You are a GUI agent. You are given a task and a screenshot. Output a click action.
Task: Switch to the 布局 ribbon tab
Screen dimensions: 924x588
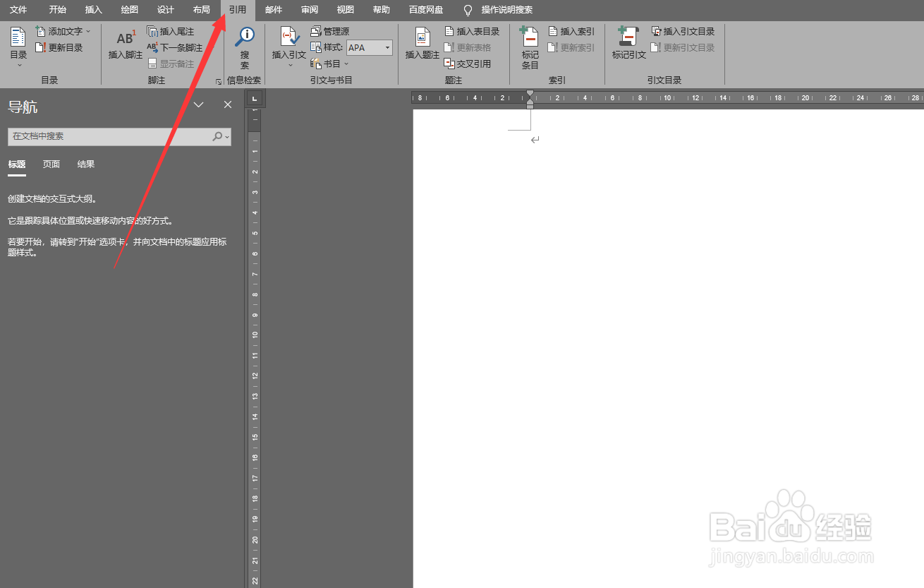(202, 10)
